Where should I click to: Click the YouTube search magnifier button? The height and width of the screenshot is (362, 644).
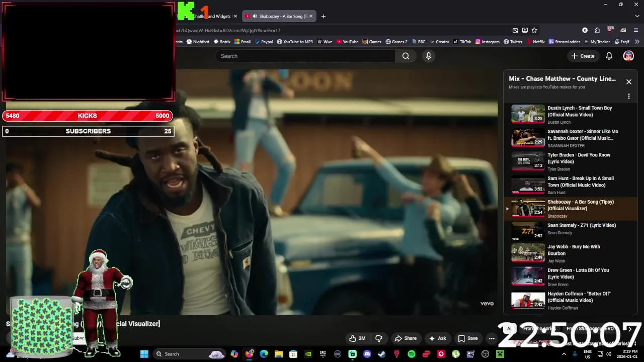click(406, 56)
